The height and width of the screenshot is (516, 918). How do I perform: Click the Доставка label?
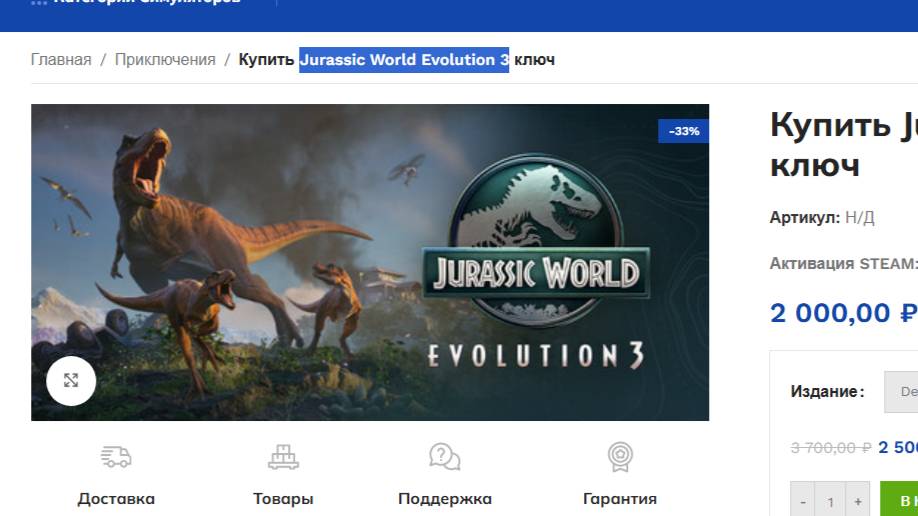[x=116, y=499]
